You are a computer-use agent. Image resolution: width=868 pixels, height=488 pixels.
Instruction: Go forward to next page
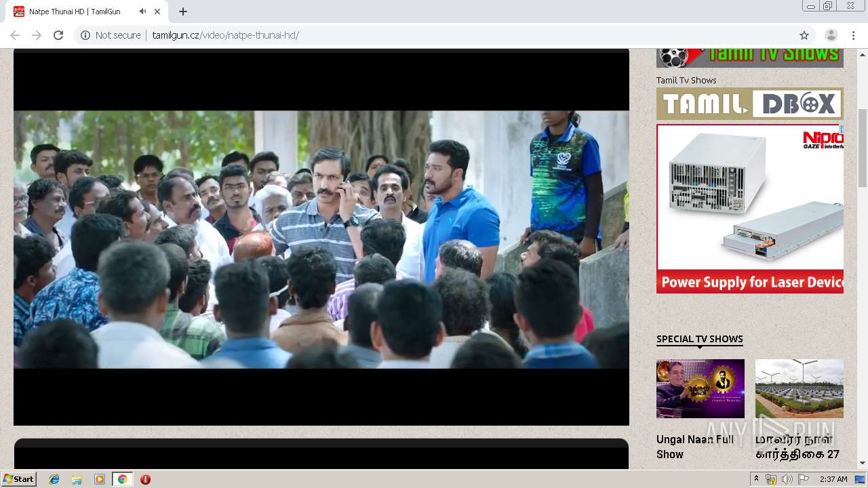37,35
